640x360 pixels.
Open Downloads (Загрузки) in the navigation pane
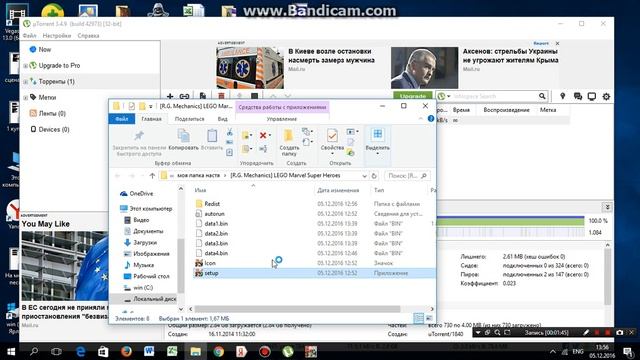[x=145, y=242]
